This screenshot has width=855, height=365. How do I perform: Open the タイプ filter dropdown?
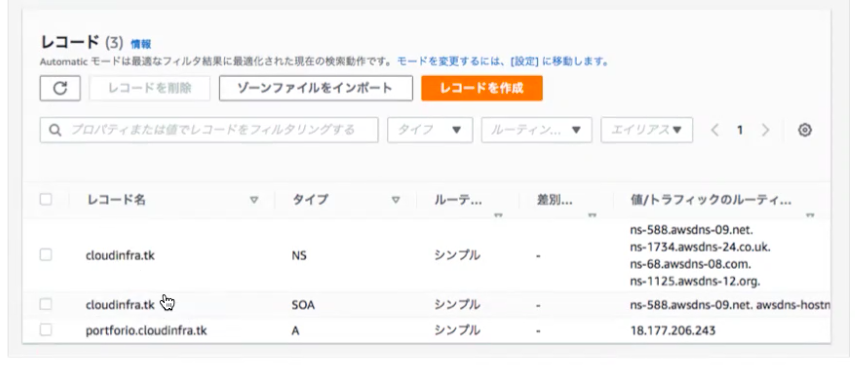pos(430,130)
